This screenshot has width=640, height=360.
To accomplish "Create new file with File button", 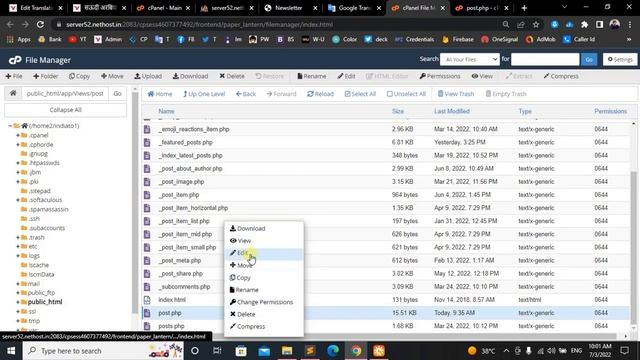I will [14, 76].
